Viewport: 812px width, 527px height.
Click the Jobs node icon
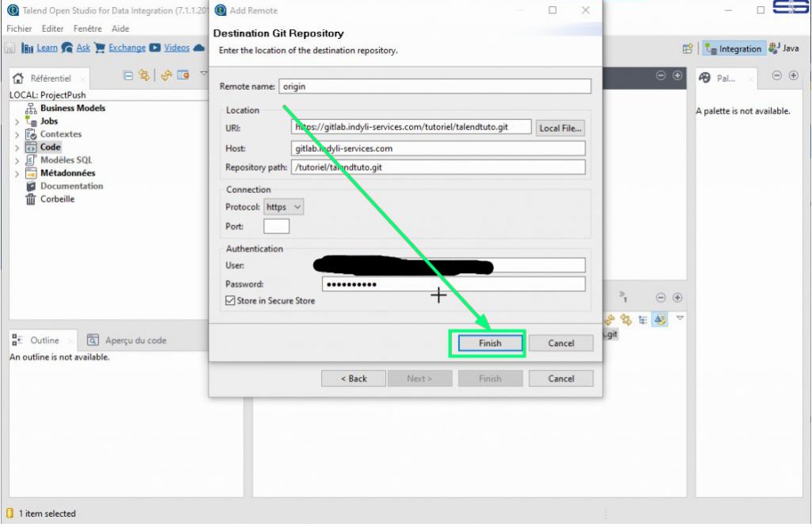pyautogui.click(x=31, y=121)
